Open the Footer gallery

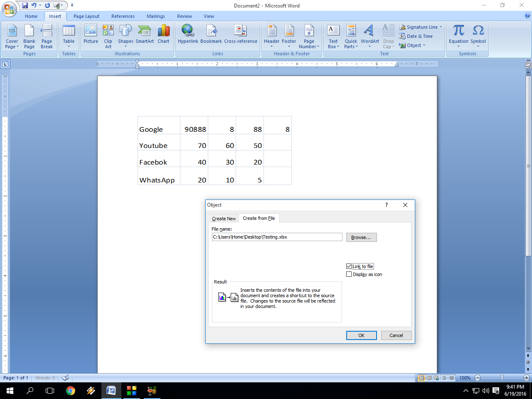(x=289, y=37)
